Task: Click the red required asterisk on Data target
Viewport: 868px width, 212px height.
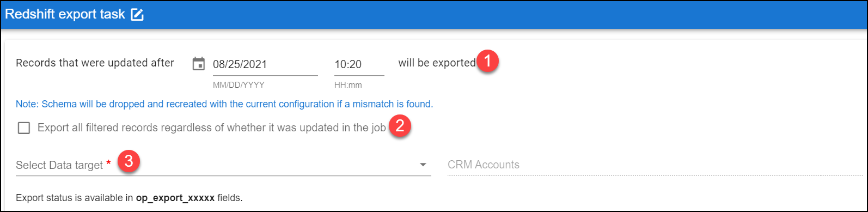Action: (108, 163)
